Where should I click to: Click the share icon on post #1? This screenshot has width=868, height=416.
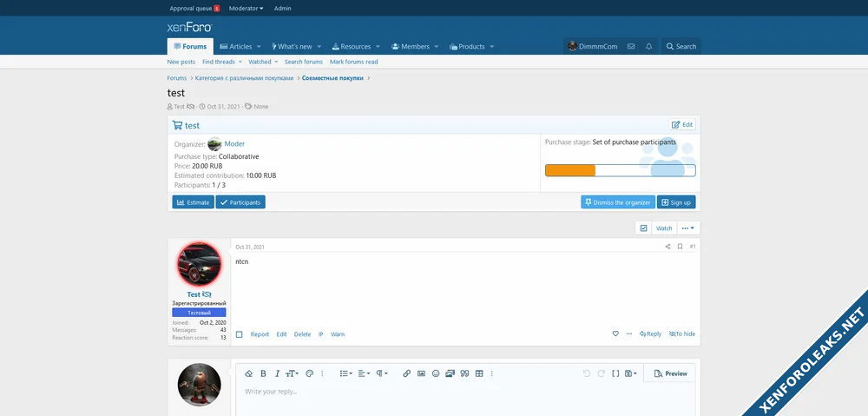(667, 247)
